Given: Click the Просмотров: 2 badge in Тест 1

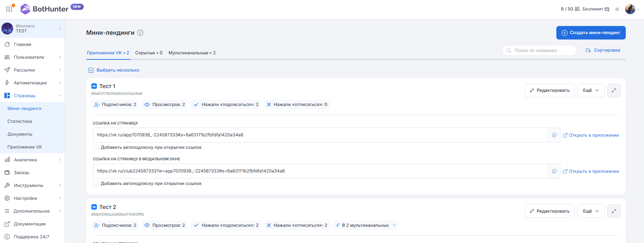Looking at the screenshot, I should 165,105.
